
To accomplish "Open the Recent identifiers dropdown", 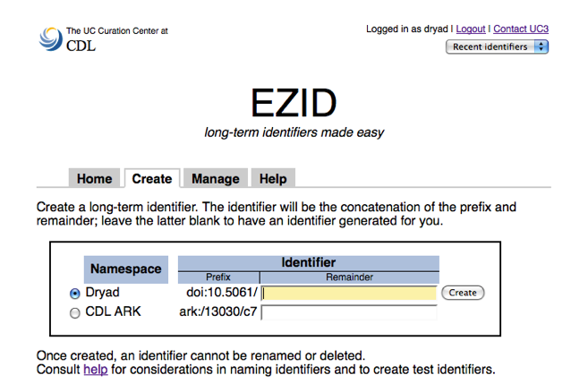I will point(497,47).
